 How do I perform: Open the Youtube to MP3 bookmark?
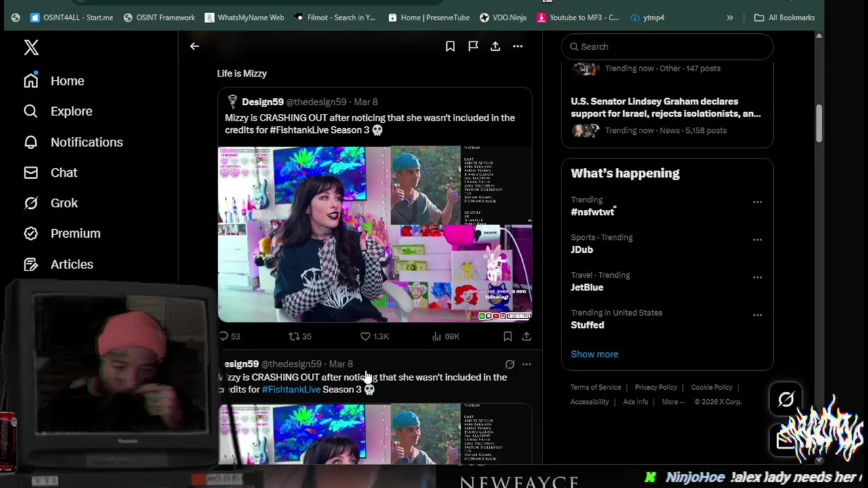point(578,18)
